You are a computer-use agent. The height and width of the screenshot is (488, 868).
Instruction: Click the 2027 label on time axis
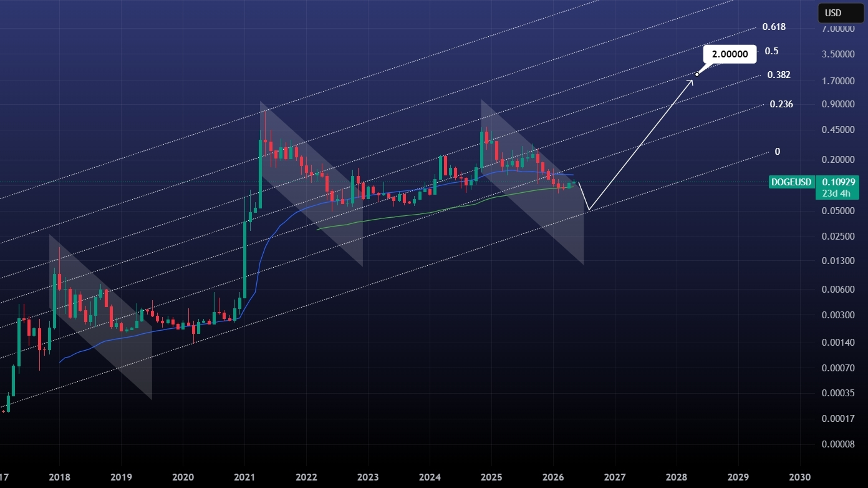(x=615, y=476)
